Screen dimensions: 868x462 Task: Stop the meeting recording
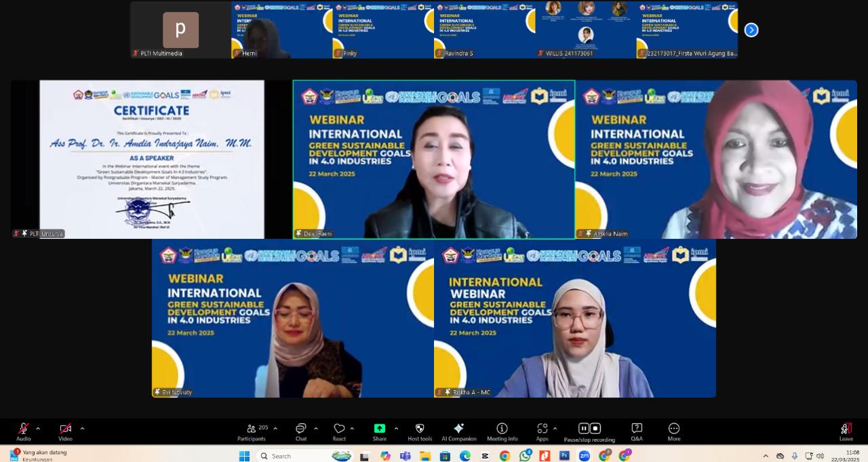(x=595, y=428)
